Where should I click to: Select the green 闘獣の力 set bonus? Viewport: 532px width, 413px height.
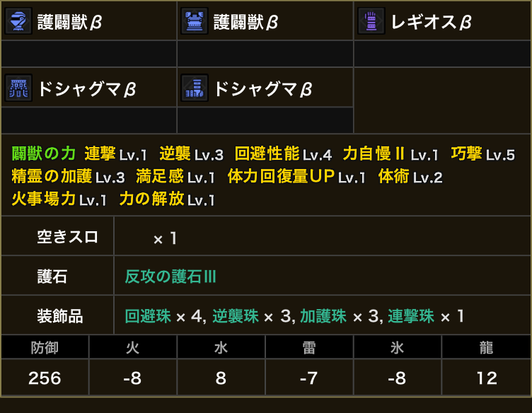click(43, 153)
